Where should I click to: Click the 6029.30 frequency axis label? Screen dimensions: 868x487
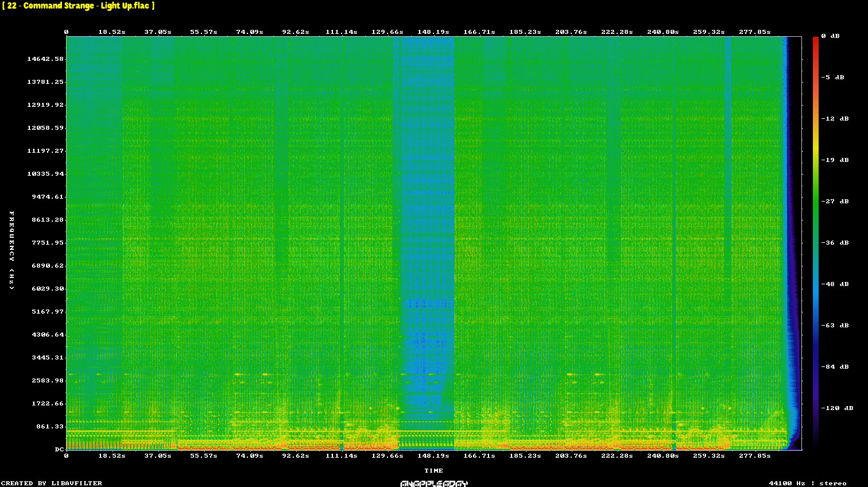[x=48, y=289]
